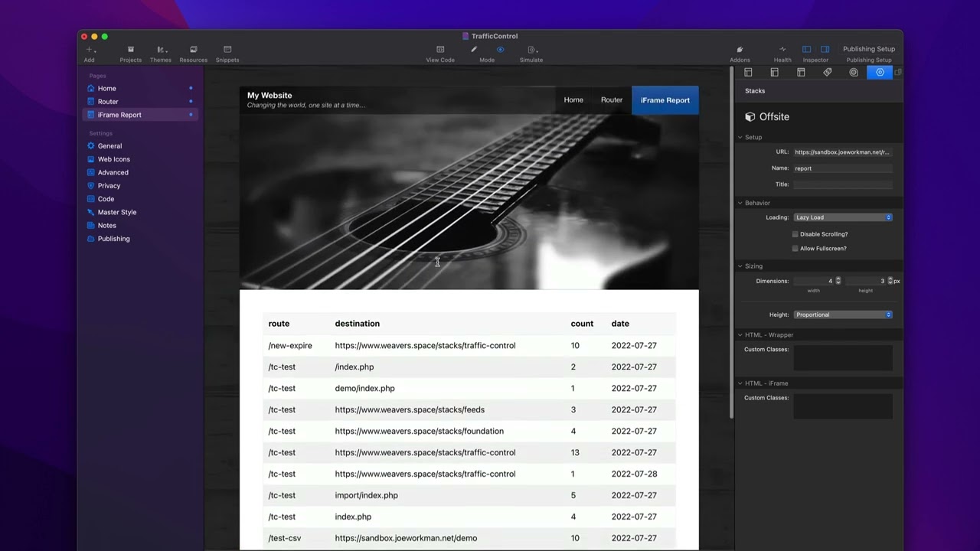Open the Addons toolbar item
This screenshot has width=980, height=551.
click(x=740, y=54)
